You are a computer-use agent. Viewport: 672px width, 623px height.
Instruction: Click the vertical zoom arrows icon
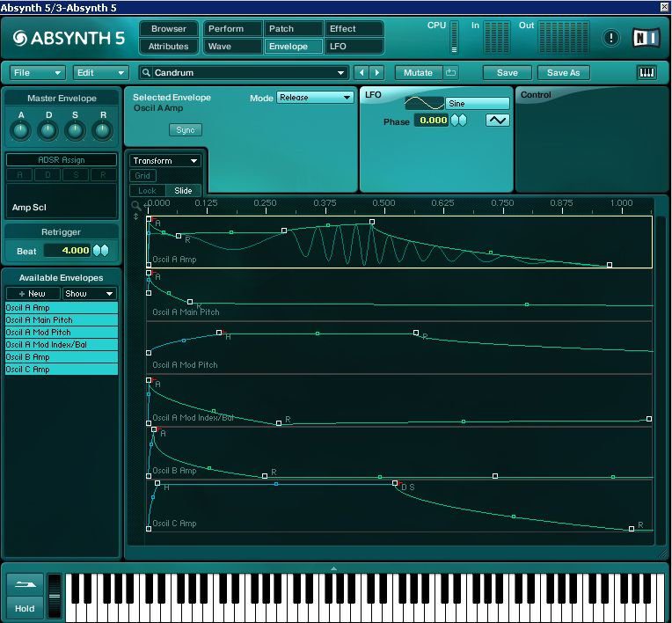point(135,216)
